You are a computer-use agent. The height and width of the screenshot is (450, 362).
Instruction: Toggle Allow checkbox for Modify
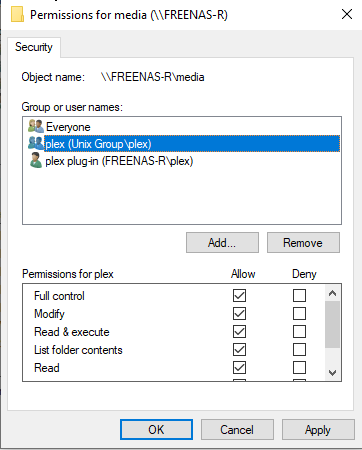click(239, 313)
